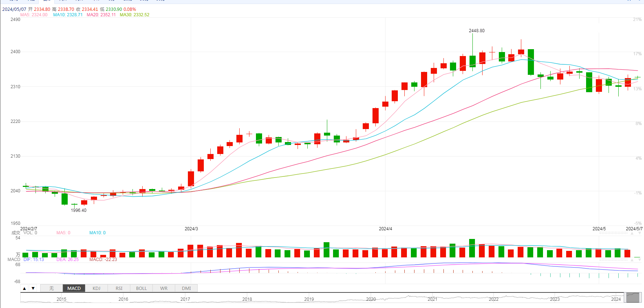Jump to 2016 on overview timeline
This screenshot has width=644, height=308.
123,299
